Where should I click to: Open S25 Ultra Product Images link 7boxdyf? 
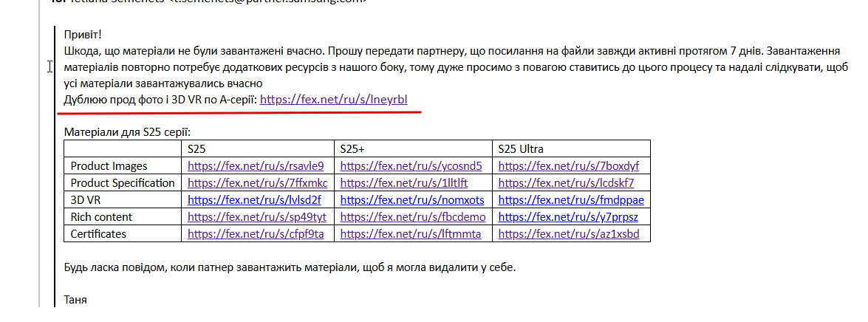point(569,165)
